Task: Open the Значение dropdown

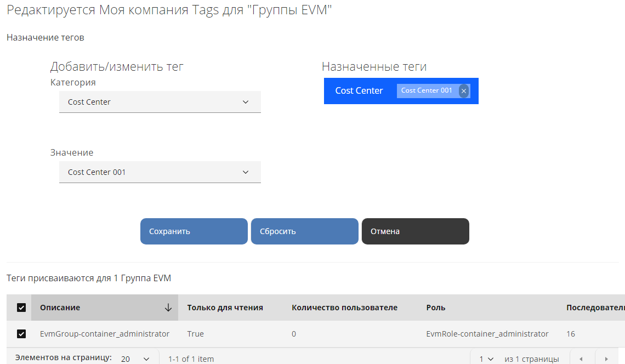Action: point(160,172)
